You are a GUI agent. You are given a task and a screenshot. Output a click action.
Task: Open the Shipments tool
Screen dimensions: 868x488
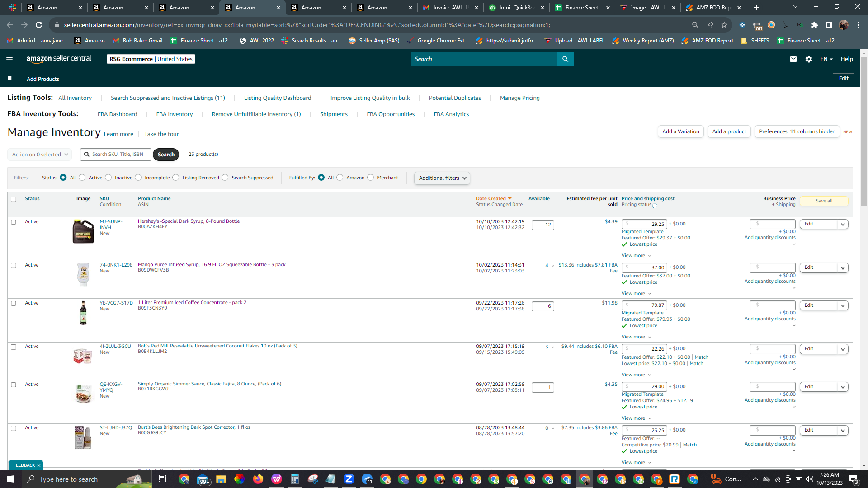tap(334, 114)
